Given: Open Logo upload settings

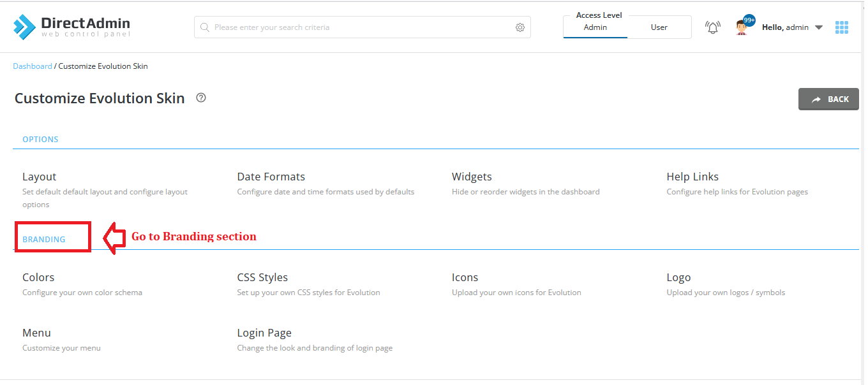Looking at the screenshot, I should [678, 277].
